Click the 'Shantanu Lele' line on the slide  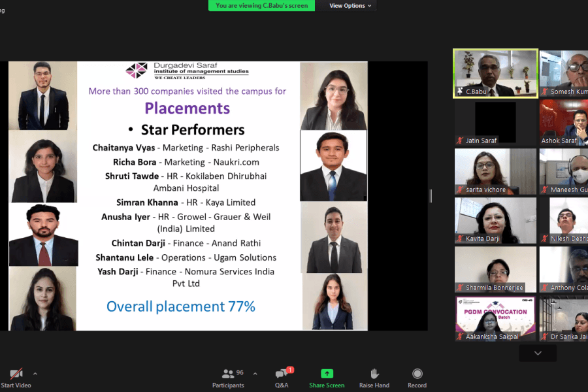(x=186, y=257)
